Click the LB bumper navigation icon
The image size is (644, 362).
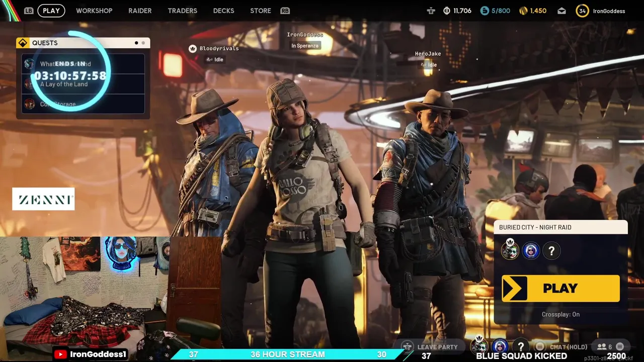click(x=29, y=11)
